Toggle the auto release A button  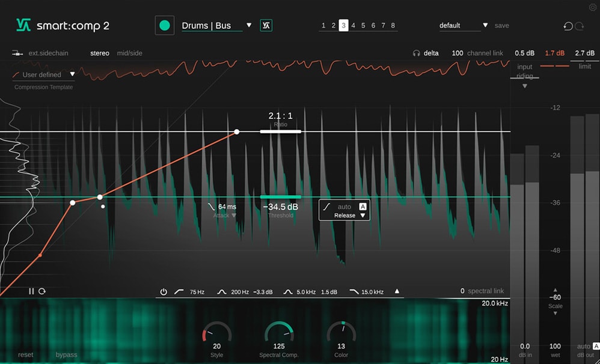(363, 207)
